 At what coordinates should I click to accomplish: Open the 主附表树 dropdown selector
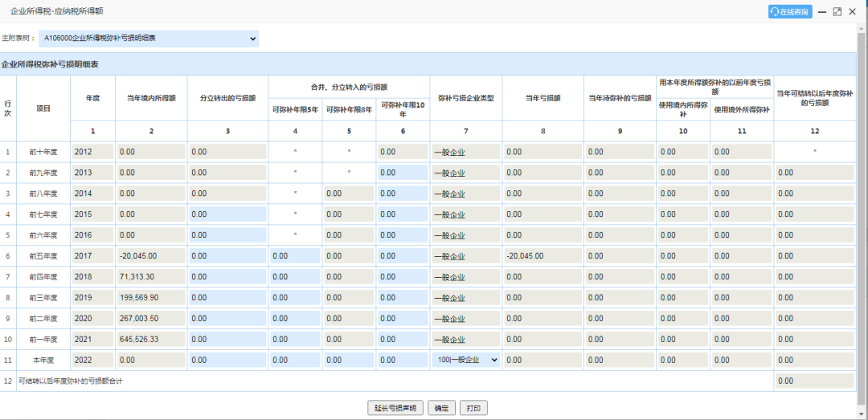(149, 39)
